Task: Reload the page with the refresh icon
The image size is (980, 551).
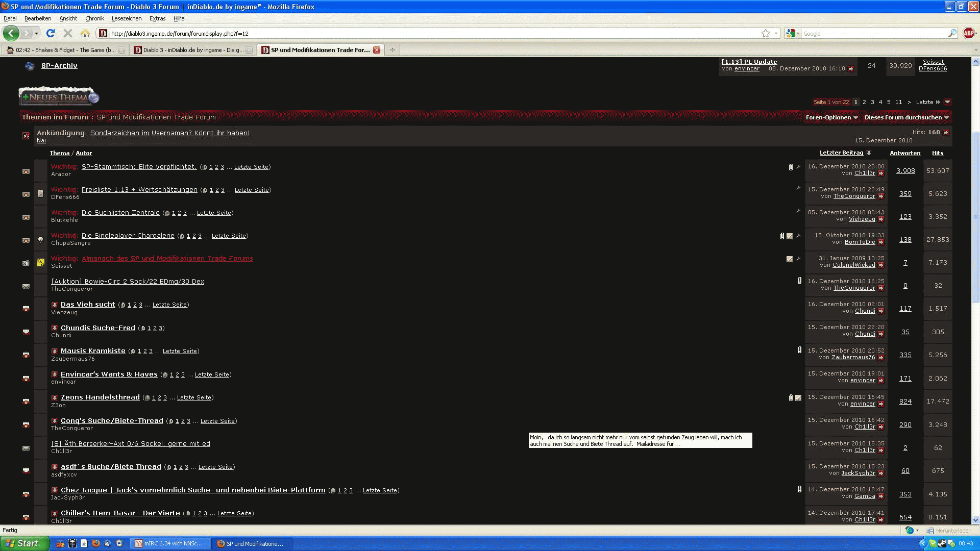Action: 50,33
